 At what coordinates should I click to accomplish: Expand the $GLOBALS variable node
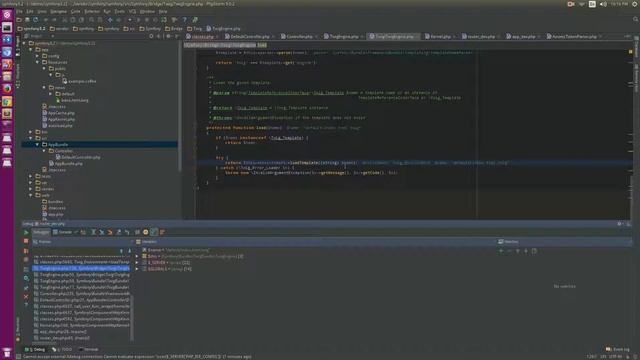[137, 269]
